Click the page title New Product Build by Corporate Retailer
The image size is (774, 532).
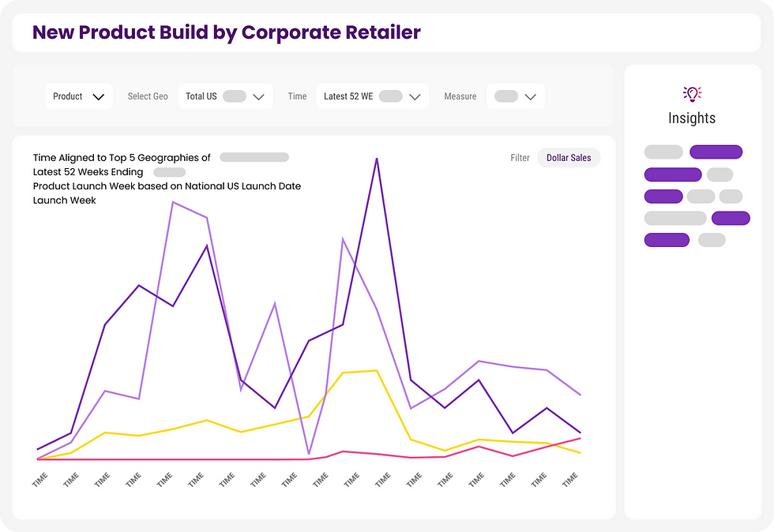click(x=227, y=32)
